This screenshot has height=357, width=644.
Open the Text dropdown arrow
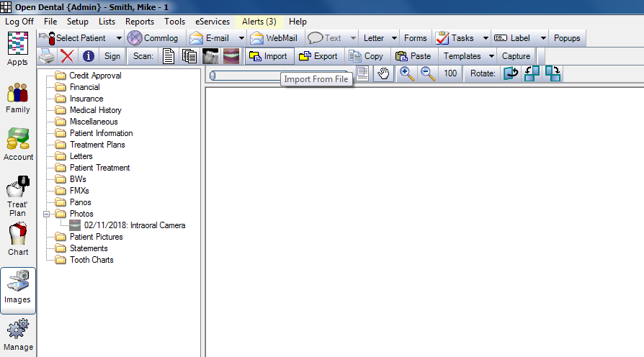[353, 38]
